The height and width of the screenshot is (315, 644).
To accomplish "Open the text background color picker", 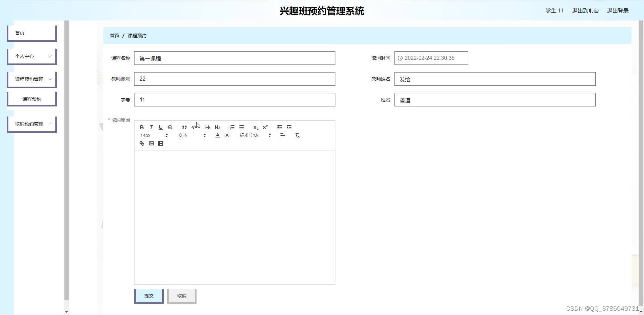I will tap(227, 135).
